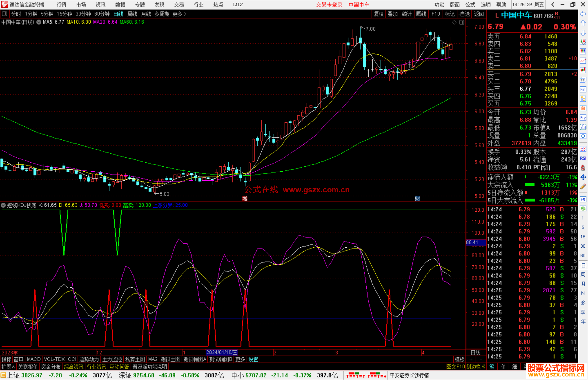This screenshot has width=588, height=380.
Task: Toggle the panel layout icon left of 分时
Action: (x=5, y=14)
